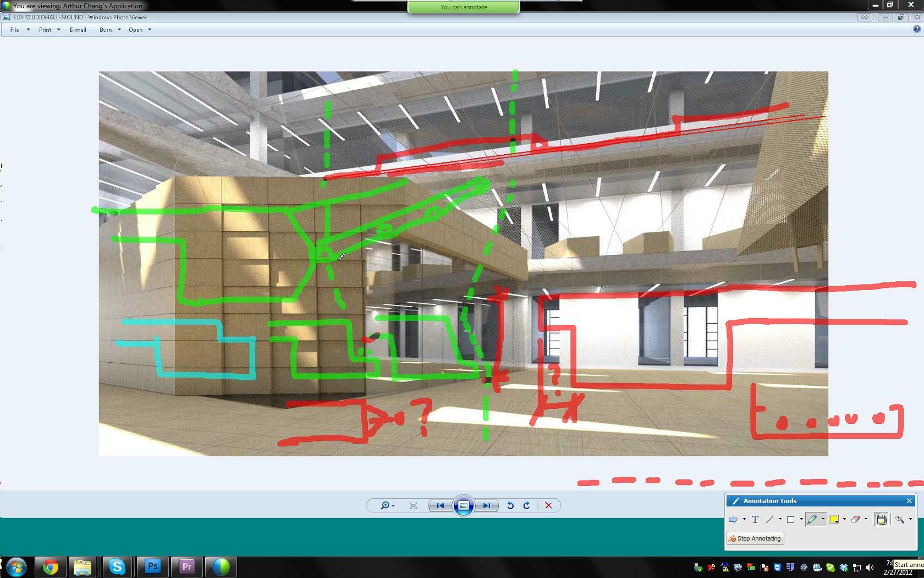924x578 pixels.
Task: Expand the highlighter pen options arrow
Action: (823, 519)
